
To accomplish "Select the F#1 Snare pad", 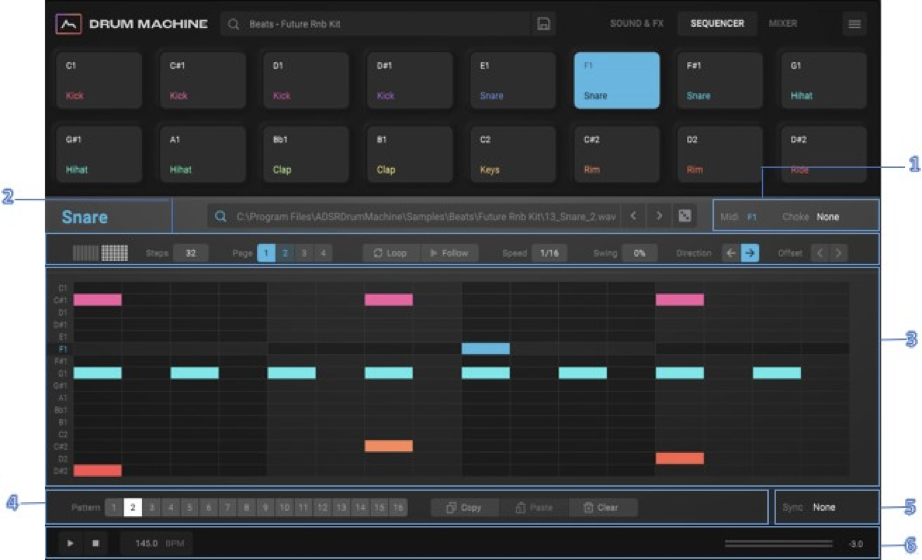I will tap(720, 80).
